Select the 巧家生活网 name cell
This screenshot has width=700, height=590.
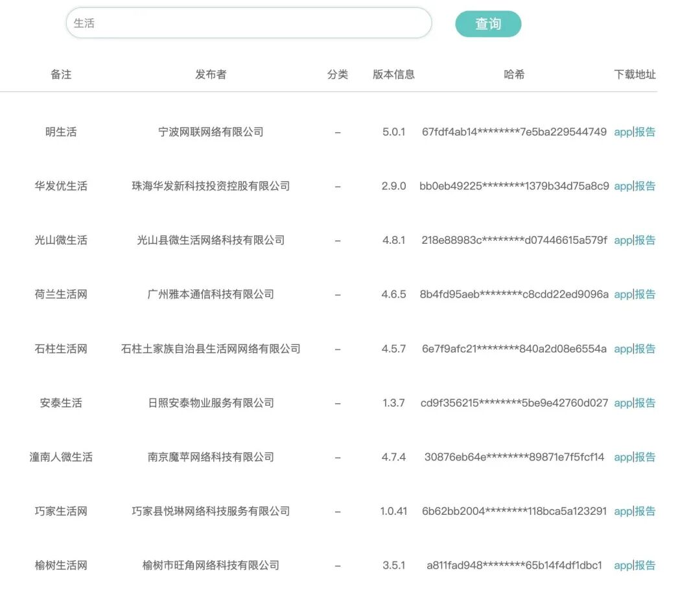[x=61, y=511]
